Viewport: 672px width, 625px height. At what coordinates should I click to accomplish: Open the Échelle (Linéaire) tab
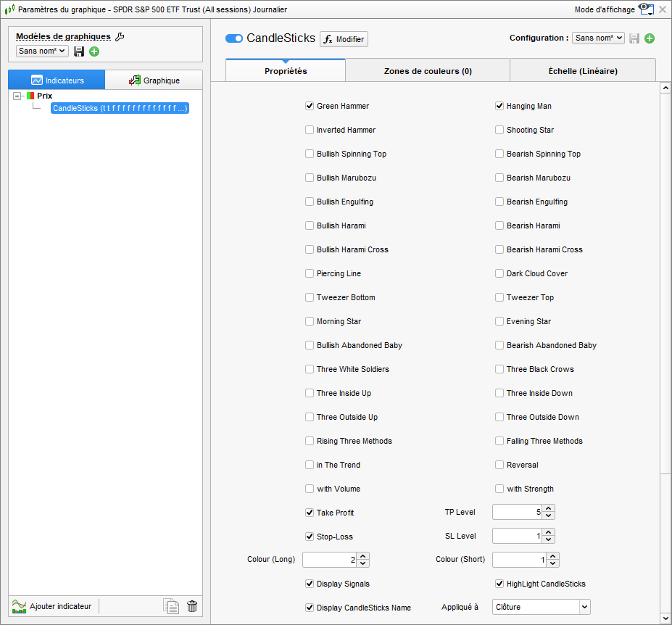583,71
